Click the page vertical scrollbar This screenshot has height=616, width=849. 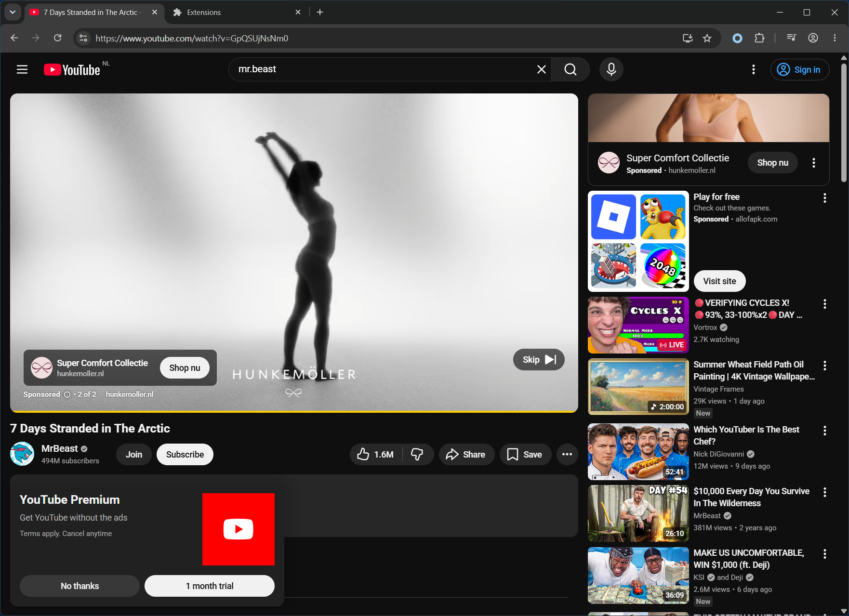844,123
